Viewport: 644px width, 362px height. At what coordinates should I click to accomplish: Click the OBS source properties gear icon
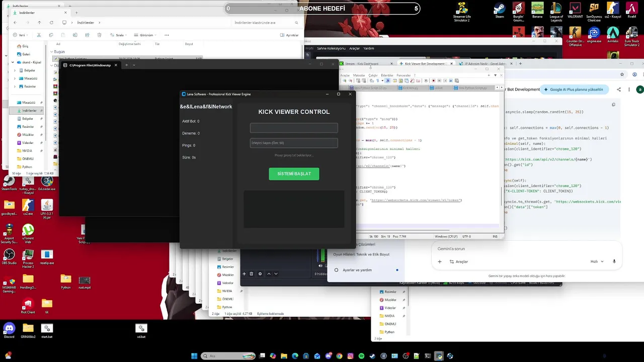point(260,274)
